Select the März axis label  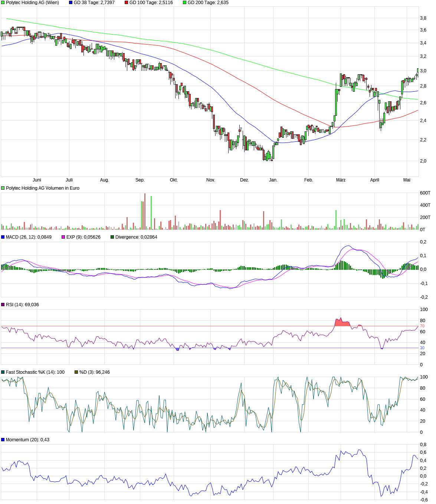pos(340,179)
